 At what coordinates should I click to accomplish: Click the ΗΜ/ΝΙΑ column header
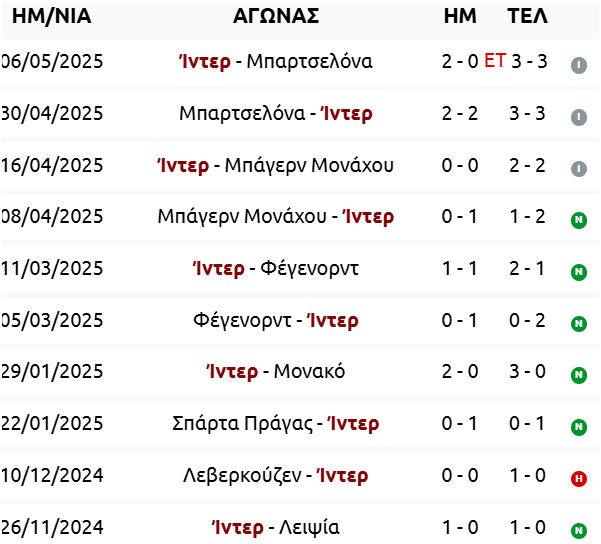click(x=52, y=16)
